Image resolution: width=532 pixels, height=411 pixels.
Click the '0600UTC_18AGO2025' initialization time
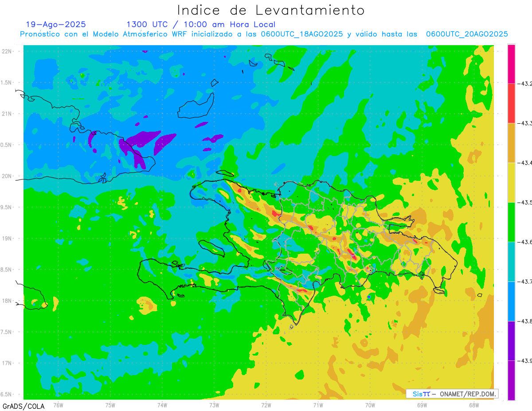pos(302,34)
